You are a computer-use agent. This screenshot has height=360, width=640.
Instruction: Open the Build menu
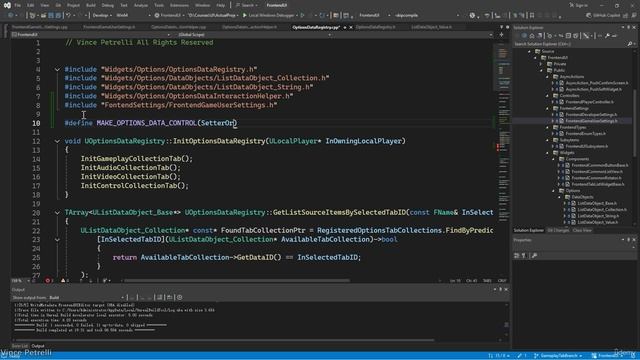click(91, 5)
